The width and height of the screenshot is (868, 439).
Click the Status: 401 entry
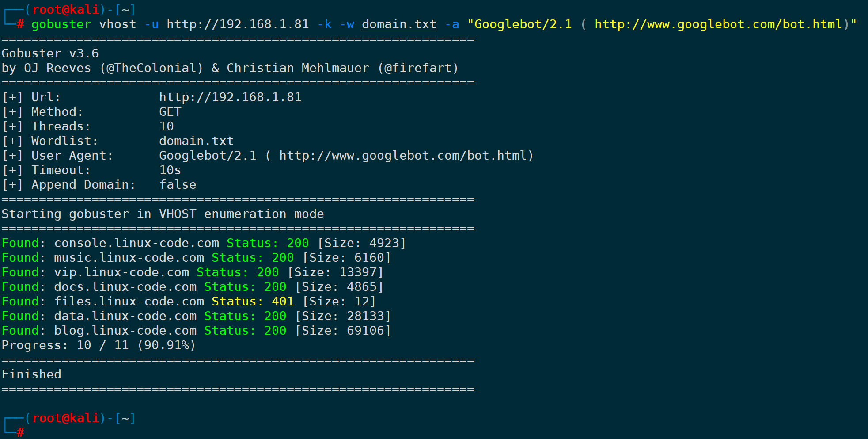tap(253, 302)
